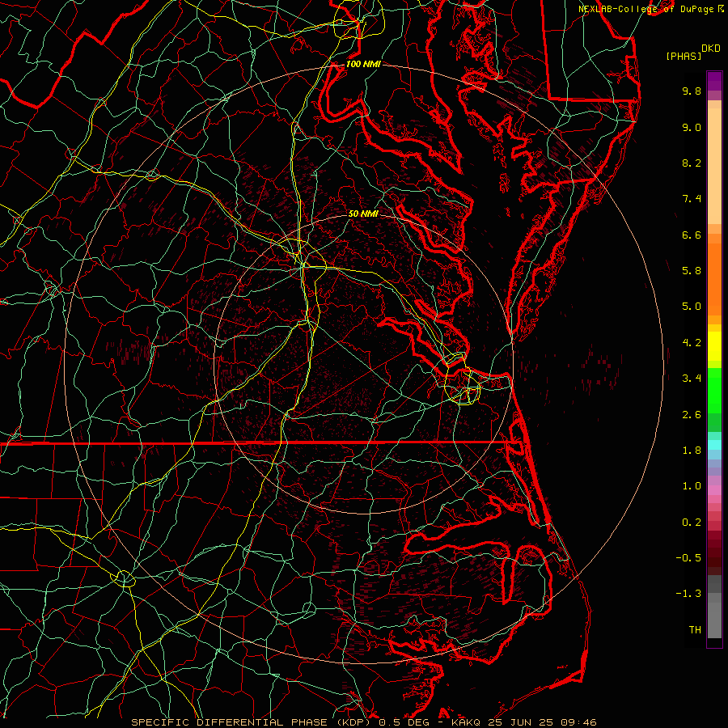Click the 0.5 DEG elevation text
Image resolution: width=728 pixels, height=728 pixels.
[x=404, y=722]
